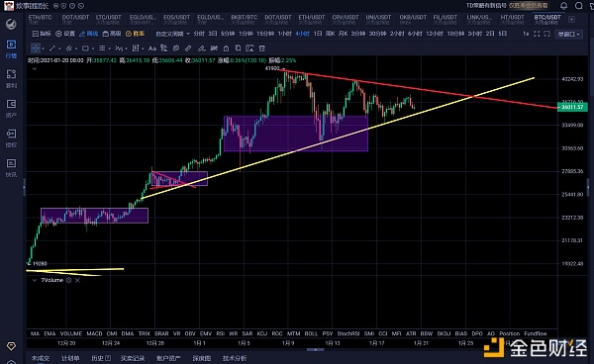
Task: Open the 技术分析 technical analysis tab
Action: click(235, 358)
